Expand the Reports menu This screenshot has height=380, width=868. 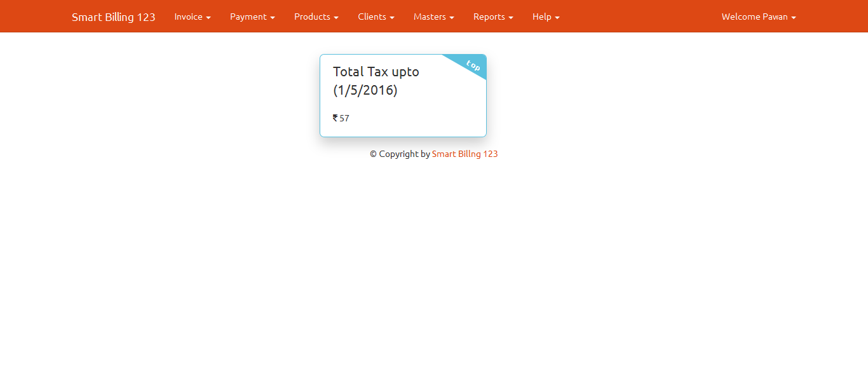click(x=493, y=17)
